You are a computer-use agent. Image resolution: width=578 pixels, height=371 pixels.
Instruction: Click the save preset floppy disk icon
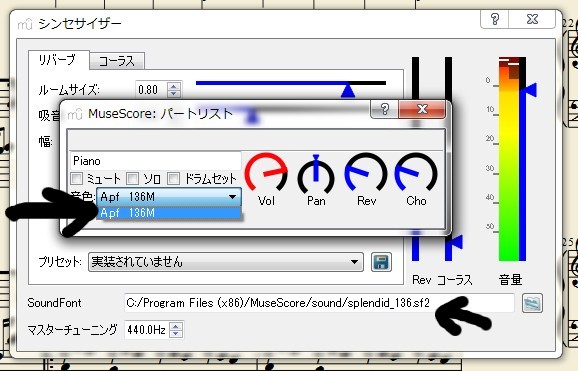[381, 262]
